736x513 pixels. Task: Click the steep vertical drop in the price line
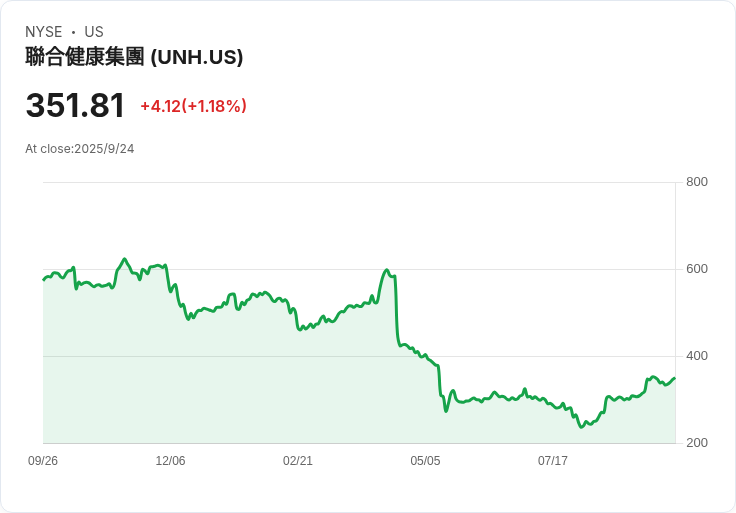click(397, 310)
